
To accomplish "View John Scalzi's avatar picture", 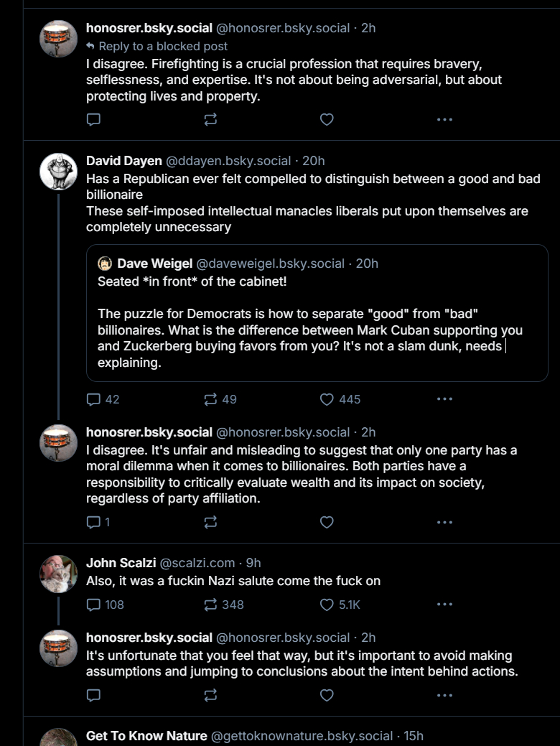I will (x=58, y=574).
